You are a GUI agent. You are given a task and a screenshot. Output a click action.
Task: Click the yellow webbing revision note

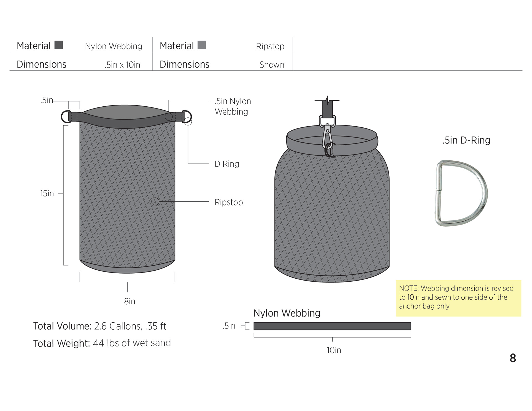pyautogui.click(x=458, y=298)
